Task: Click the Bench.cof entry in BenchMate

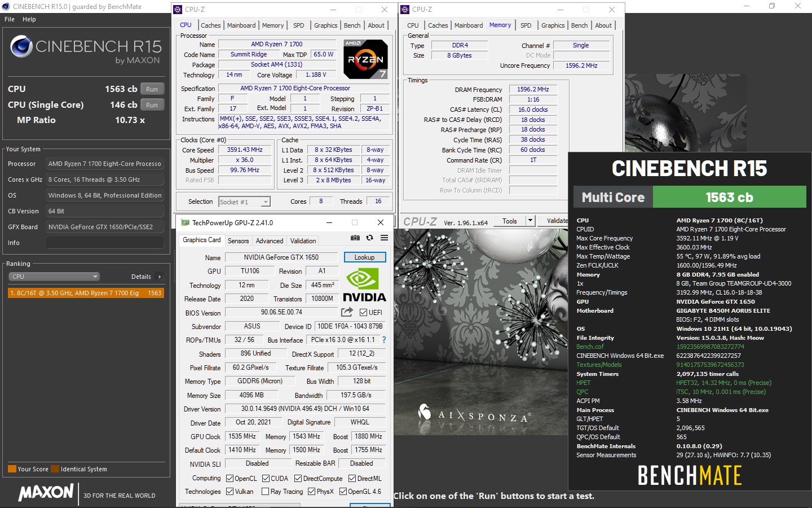Action: click(x=590, y=347)
